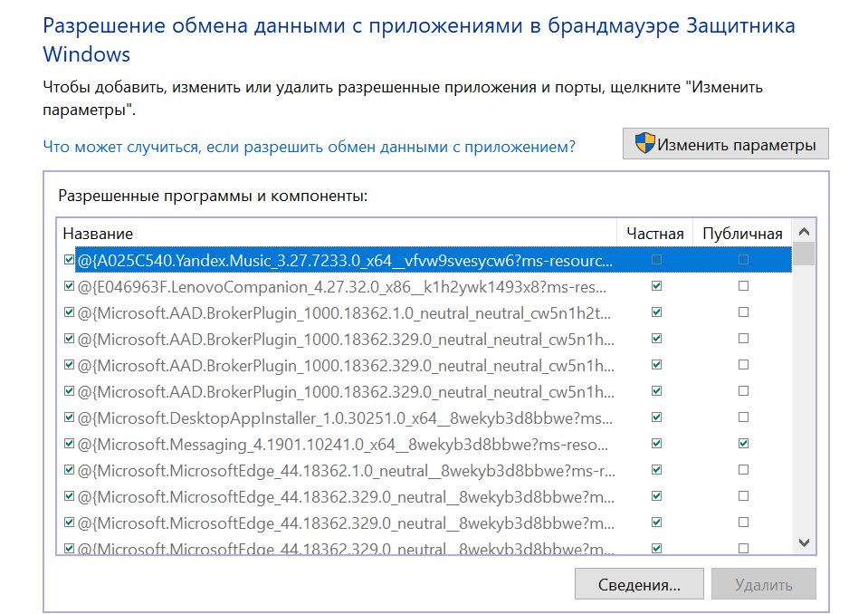
Task: Uncheck the private checkbox for DesktopAppInstaller
Action: (656, 417)
